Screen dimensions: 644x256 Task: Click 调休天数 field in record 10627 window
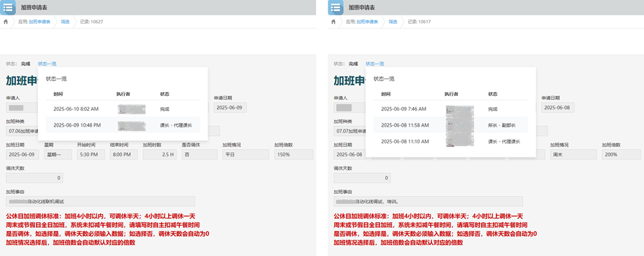(35, 178)
